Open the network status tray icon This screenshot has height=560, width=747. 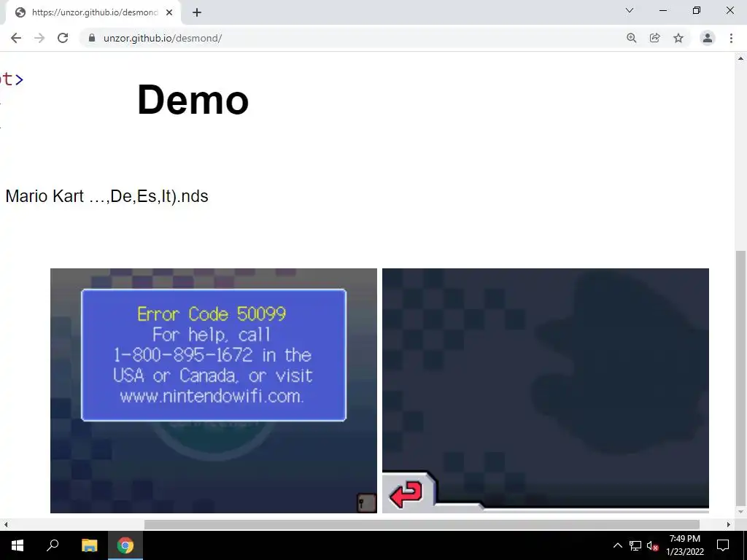(635, 545)
